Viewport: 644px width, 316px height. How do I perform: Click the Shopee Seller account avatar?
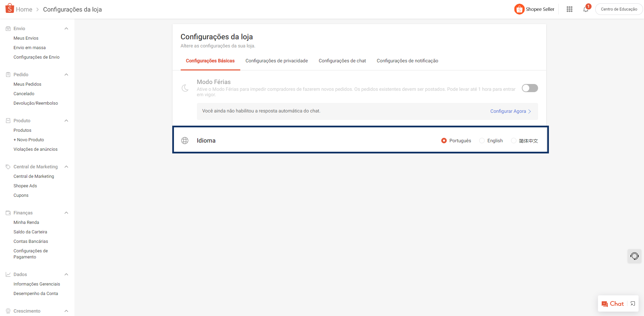519,9
